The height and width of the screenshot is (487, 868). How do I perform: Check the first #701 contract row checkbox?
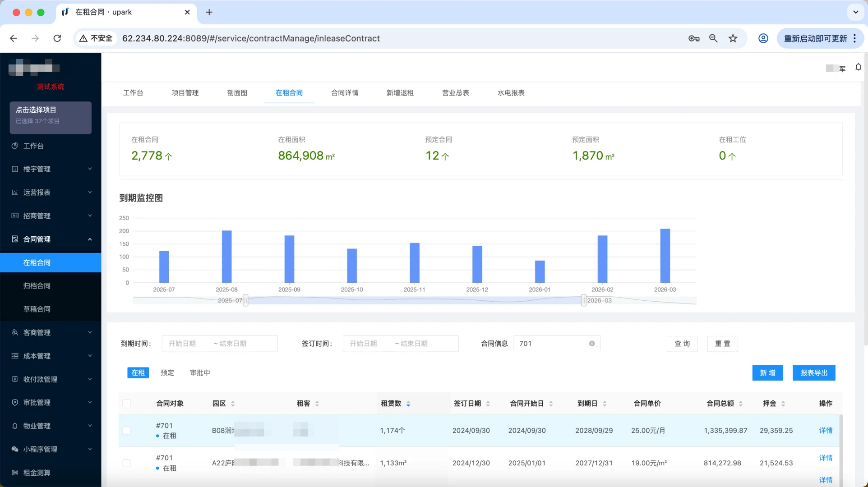click(x=127, y=431)
